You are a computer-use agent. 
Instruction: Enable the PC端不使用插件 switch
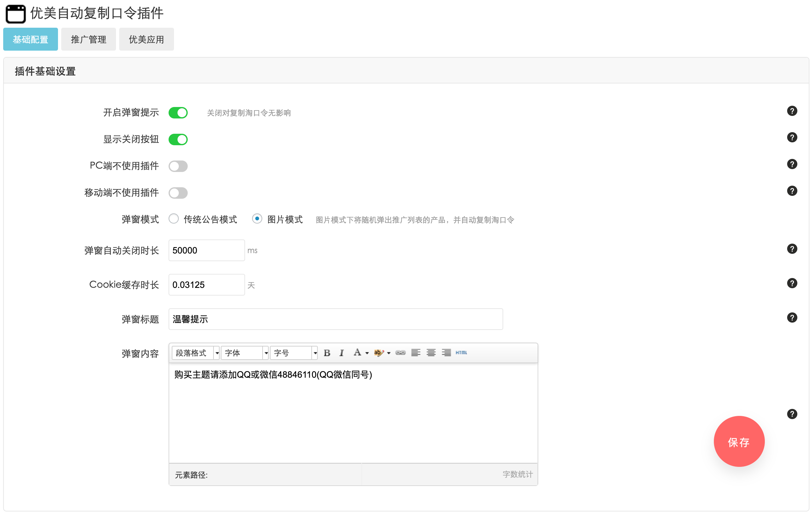(x=178, y=166)
